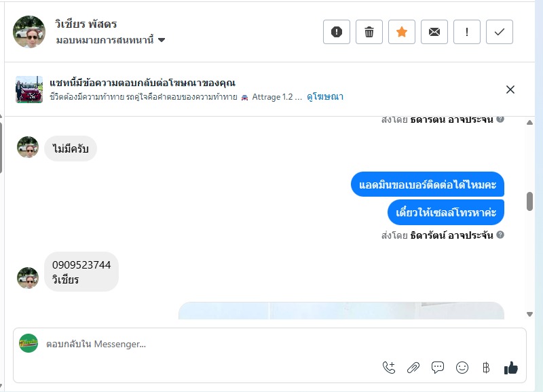Open the emoji picker smiley icon
Screen dimensions: 543x392
[462, 368]
